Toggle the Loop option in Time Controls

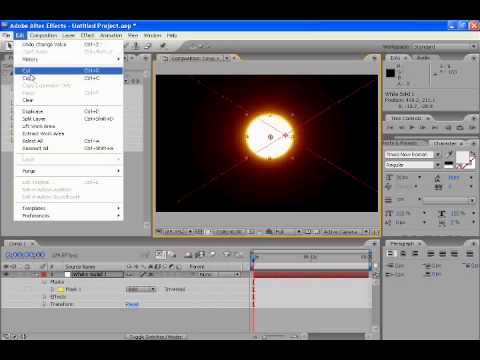tap(460, 128)
